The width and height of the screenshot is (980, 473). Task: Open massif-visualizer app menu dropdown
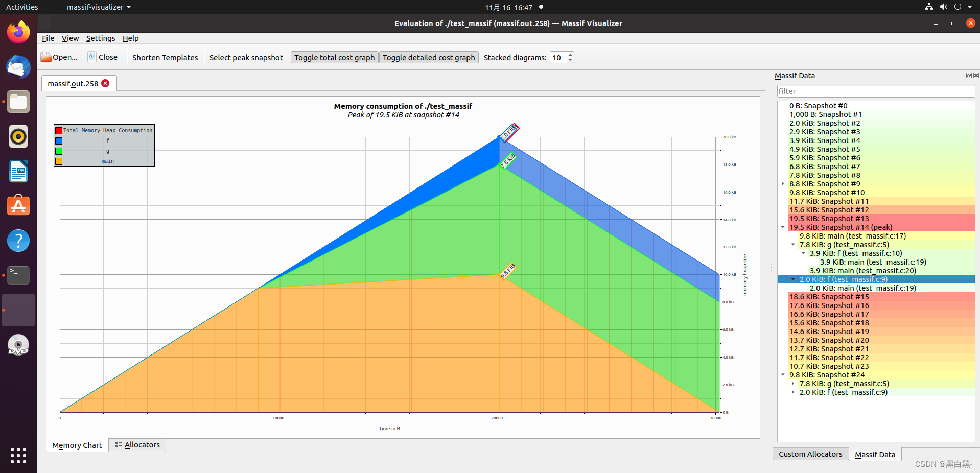tap(99, 7)
